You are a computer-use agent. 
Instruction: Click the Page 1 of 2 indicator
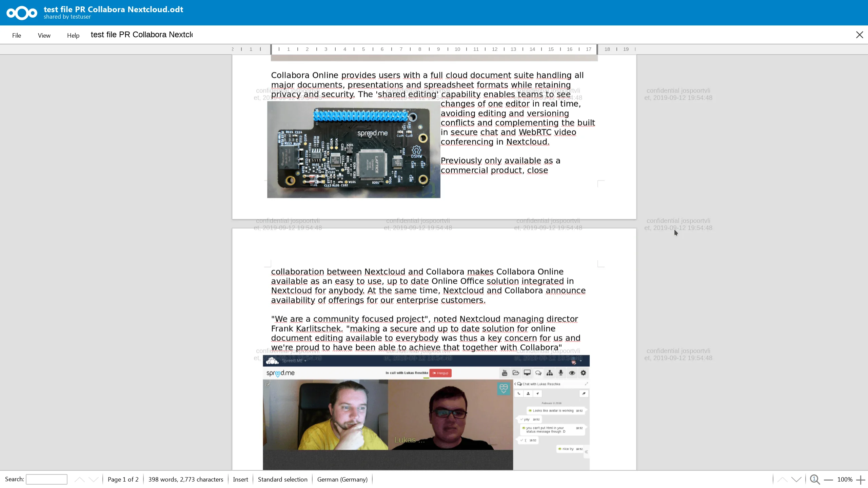(123, 479)
